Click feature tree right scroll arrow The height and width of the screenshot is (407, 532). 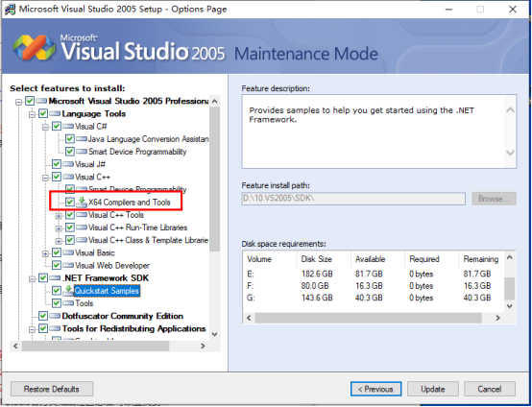click(203, 346)
